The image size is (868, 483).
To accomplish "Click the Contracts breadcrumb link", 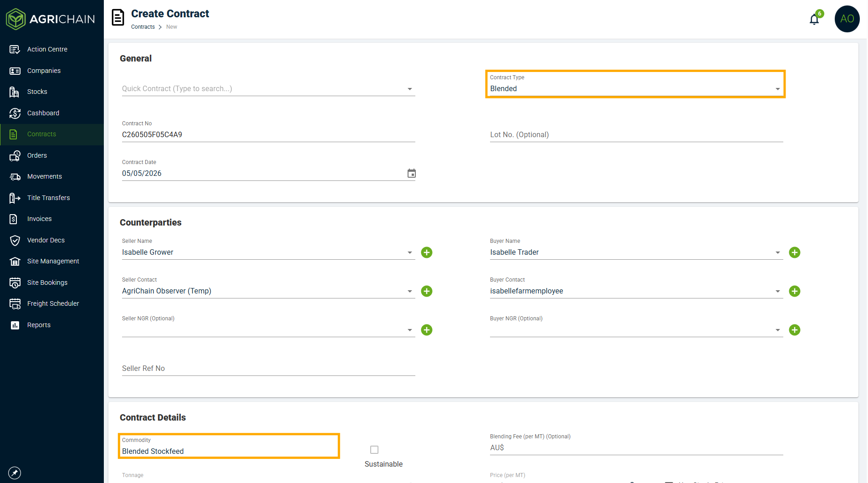I will coord(143,27).
